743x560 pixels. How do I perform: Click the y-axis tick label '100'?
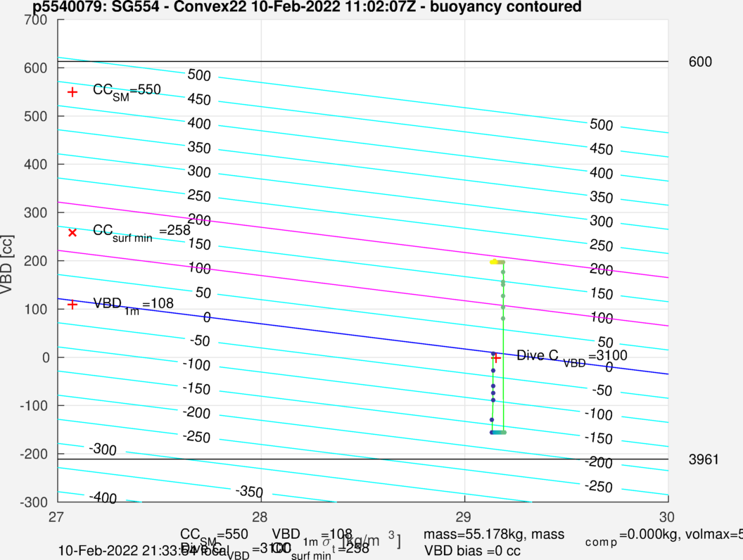[x=36, y=310]
